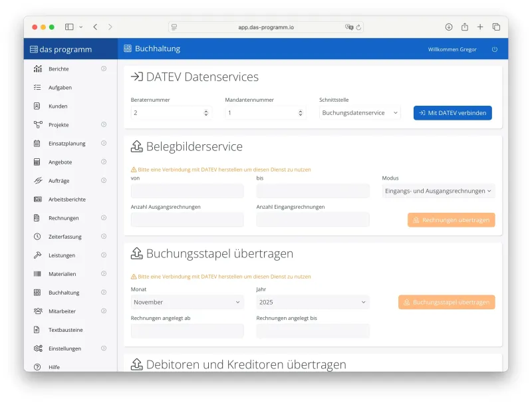This screenshot has height=403, width=532.
Task: Open the Schnittstelle dropdown
Action: pyautogui.click(x=360, y=113)
